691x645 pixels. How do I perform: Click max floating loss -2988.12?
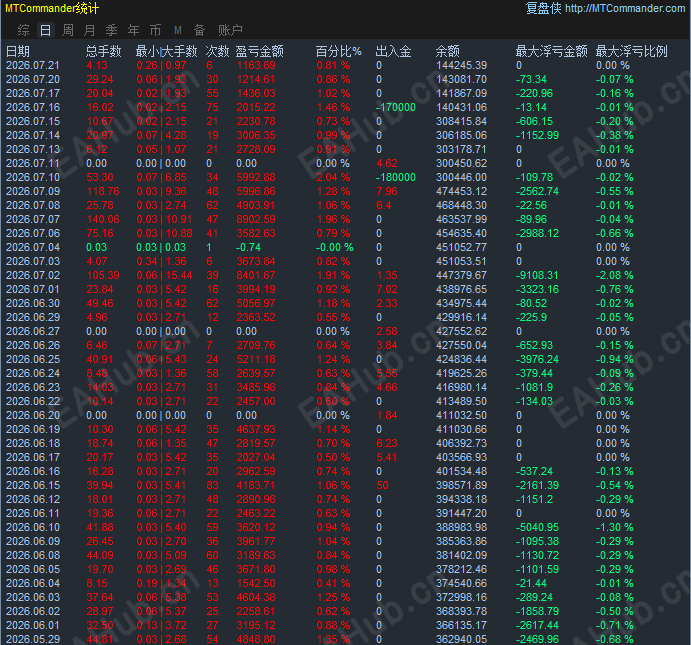537,234
